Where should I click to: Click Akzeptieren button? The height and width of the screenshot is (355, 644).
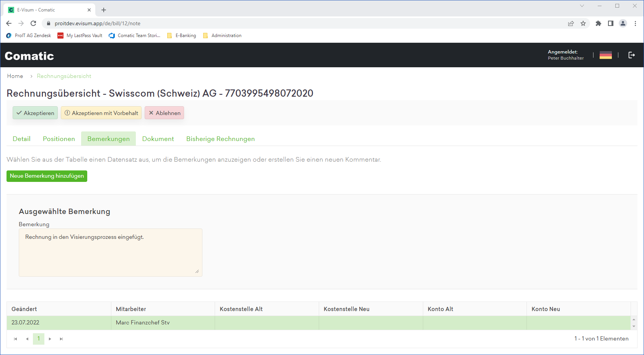point(35,113)
